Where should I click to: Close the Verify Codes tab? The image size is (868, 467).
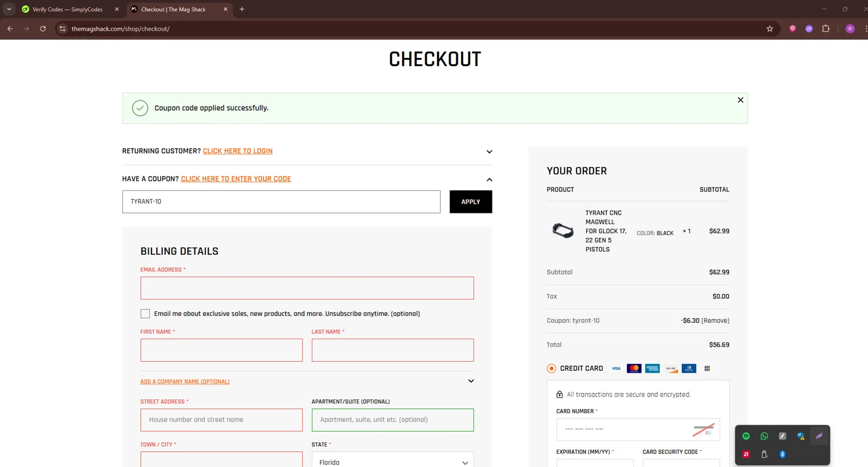coord(116,9)
